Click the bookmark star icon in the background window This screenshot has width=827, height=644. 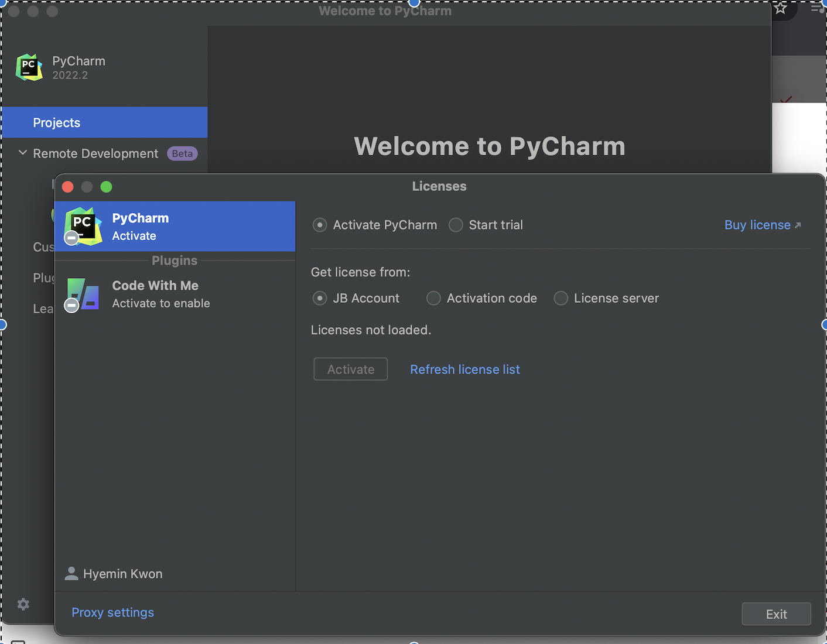[780, 8]
